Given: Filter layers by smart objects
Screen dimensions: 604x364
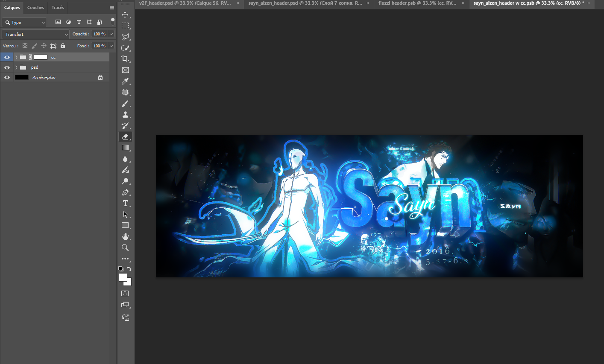Looking at the screenshot, I should (100, 22).
